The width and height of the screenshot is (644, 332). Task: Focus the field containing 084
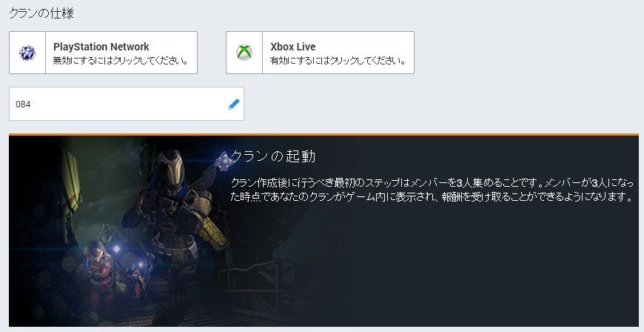127,104
